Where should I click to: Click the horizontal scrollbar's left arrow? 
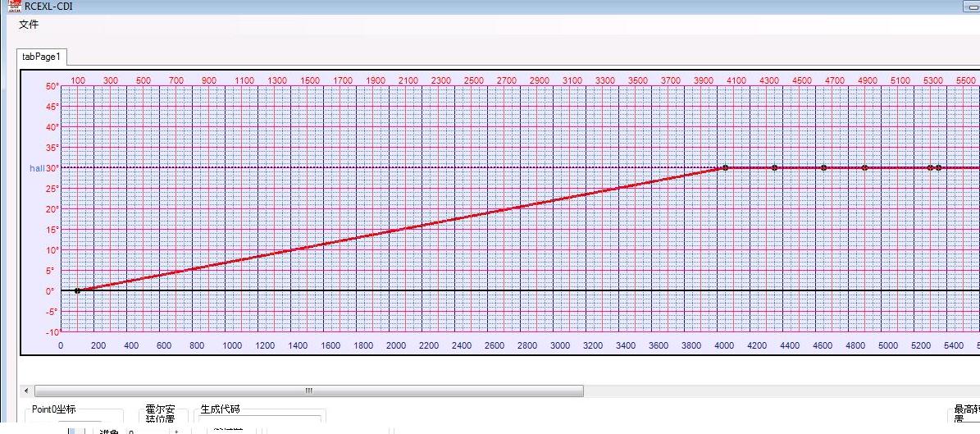(x=25, y=391)
